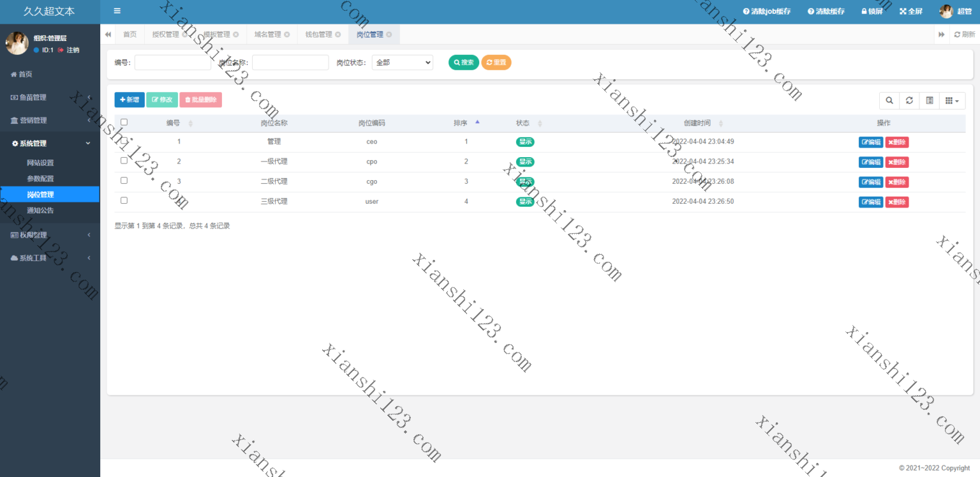The height and width of the screenshot is (477, 980).
Task: Edit the 管理 ceo row
Action: point(871,142)
